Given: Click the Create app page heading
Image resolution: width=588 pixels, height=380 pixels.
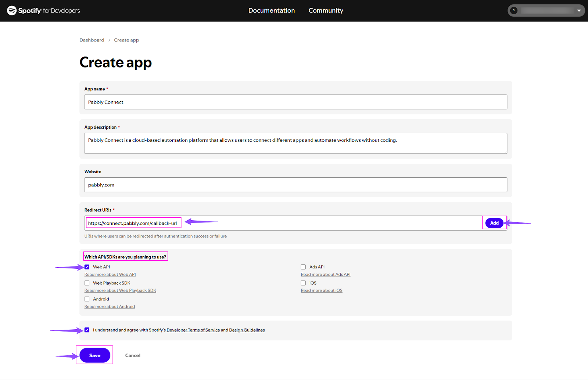Looking at the screenshot, I should coord(116,62).
